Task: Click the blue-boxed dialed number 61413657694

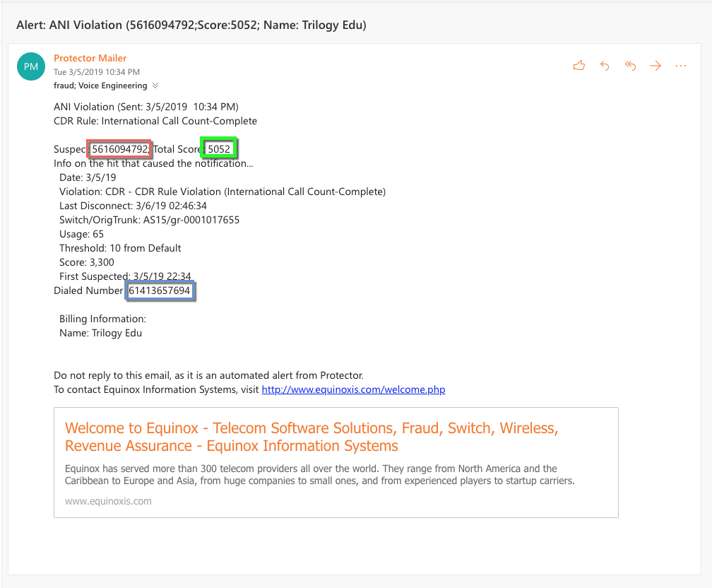Action: [x=160, y=290]
